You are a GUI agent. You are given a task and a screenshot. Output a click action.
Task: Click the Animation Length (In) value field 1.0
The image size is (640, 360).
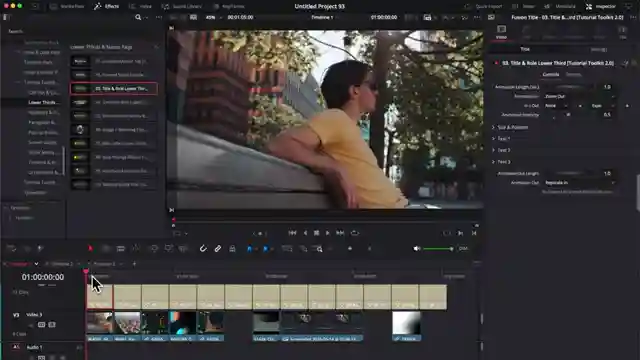pyautogui.click(x=607, y=87)
